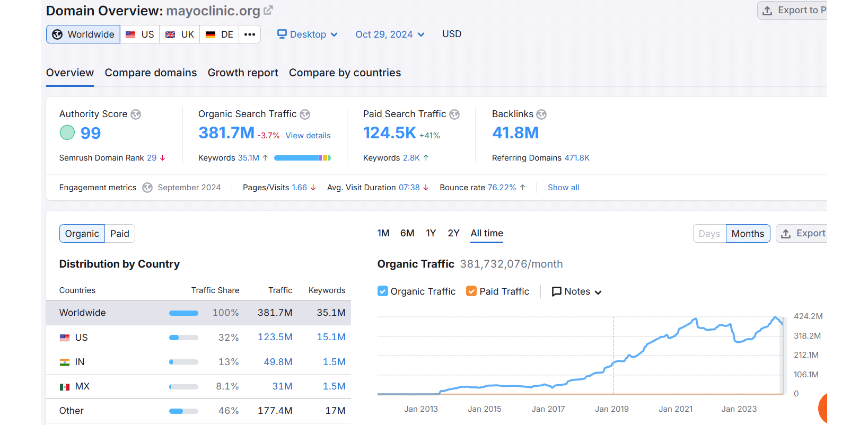
Task: Switch distribution to Organic
Action: tap(82, 234)
